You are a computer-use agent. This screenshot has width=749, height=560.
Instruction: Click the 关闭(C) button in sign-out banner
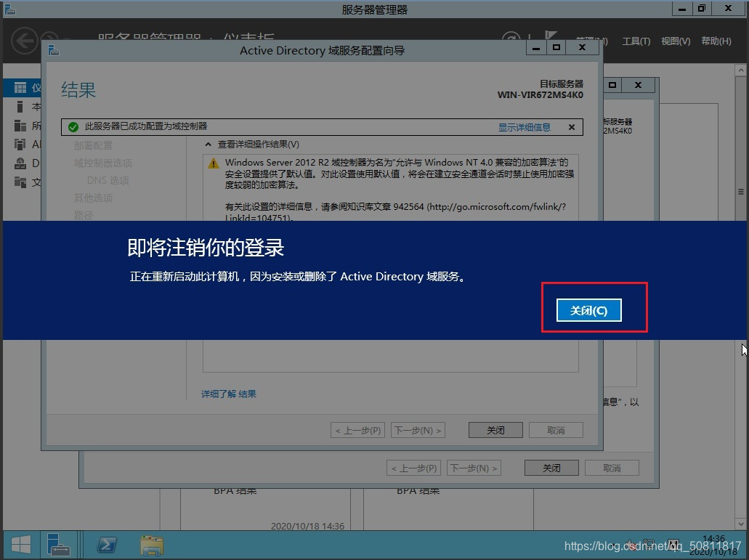(588, 310)
